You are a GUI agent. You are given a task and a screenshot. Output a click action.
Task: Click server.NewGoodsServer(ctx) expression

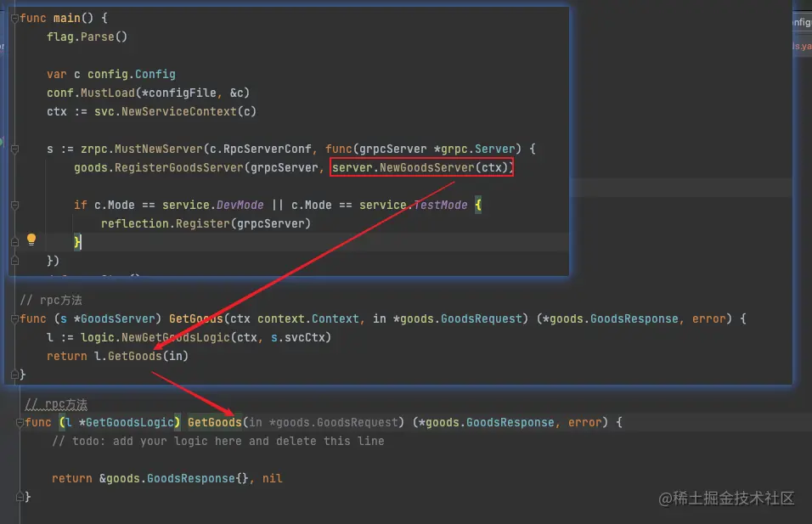[x=421, y=167]
